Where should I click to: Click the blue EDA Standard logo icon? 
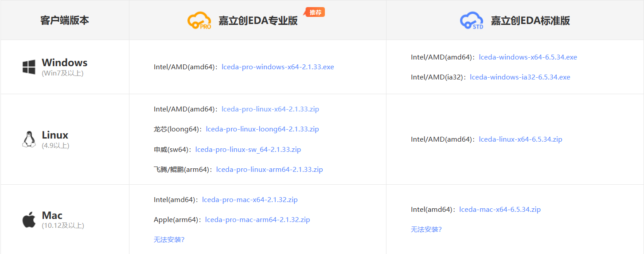click(x=472, y=20)
